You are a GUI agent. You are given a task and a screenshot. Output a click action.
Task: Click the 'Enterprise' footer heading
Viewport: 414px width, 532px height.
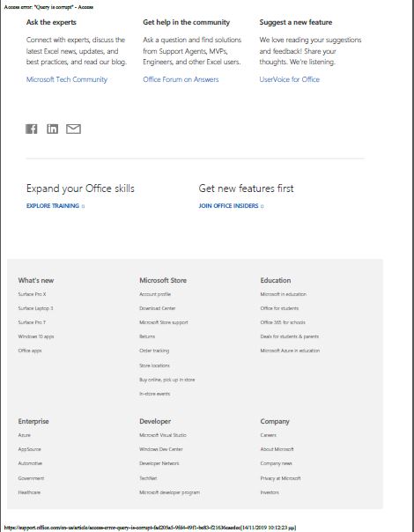tap(33, 421)
